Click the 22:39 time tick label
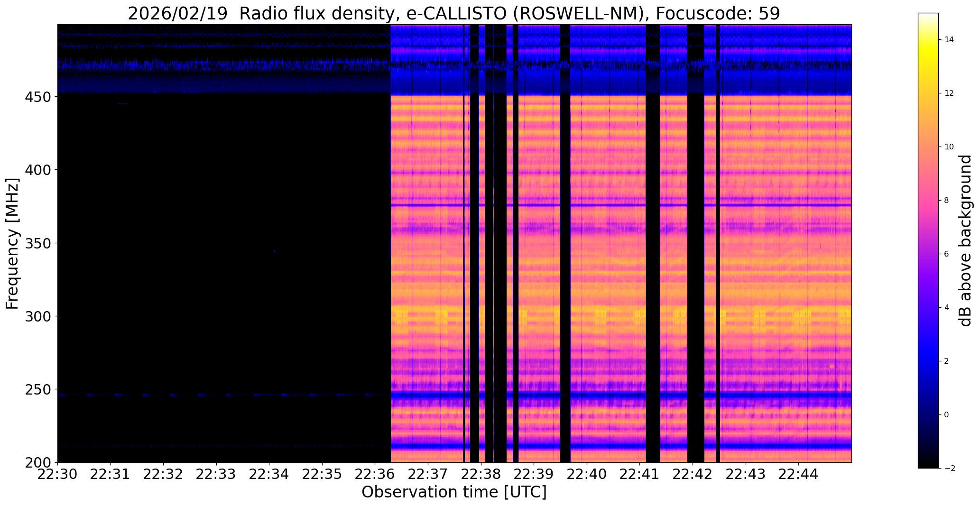Viewport: 980px width, 506px height. point(534,474)
